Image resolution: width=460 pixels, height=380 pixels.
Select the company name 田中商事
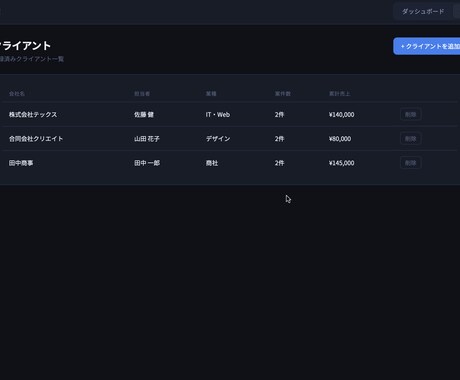click(21, 163)
